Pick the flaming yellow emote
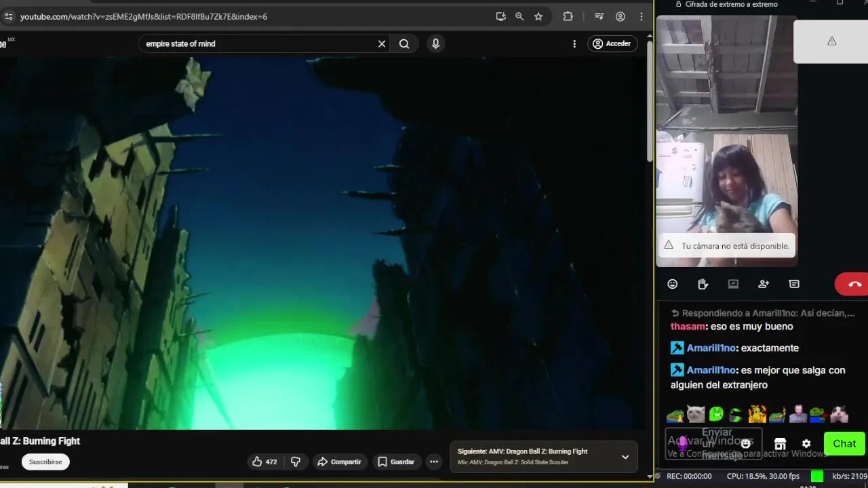 coord(757,413)
